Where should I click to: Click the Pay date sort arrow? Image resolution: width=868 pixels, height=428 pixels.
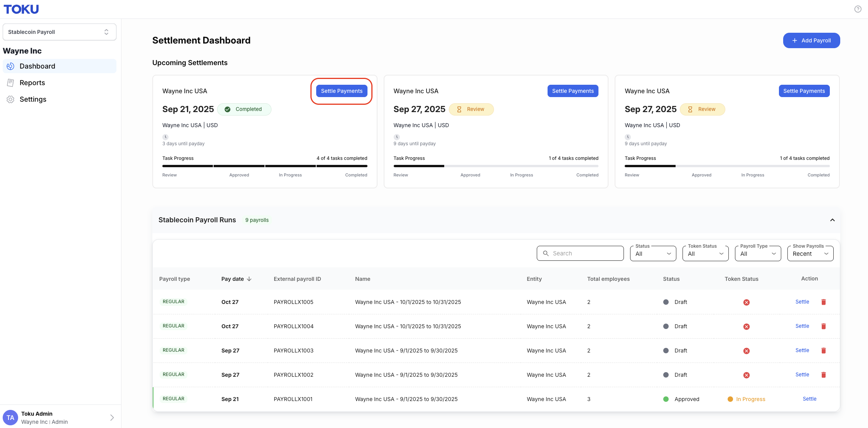(249, 279)
